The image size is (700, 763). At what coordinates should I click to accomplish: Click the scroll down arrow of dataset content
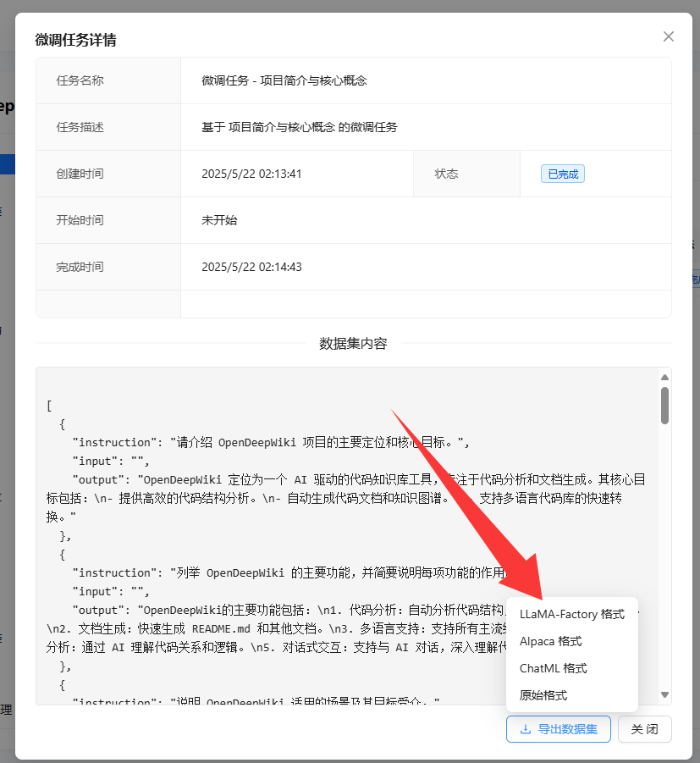click(x=665, y=695)
